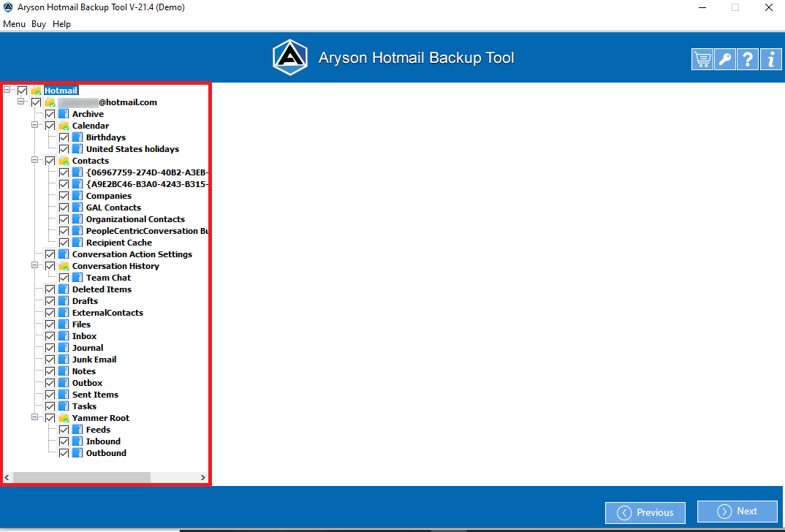
Task: Collapse the Contacts tree node
Action: (35, 159)
